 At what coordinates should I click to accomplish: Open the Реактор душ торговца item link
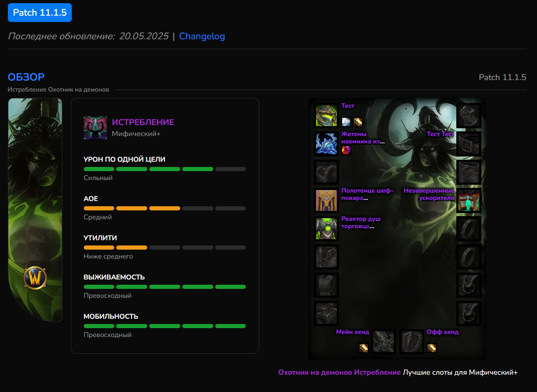point(361,222)
